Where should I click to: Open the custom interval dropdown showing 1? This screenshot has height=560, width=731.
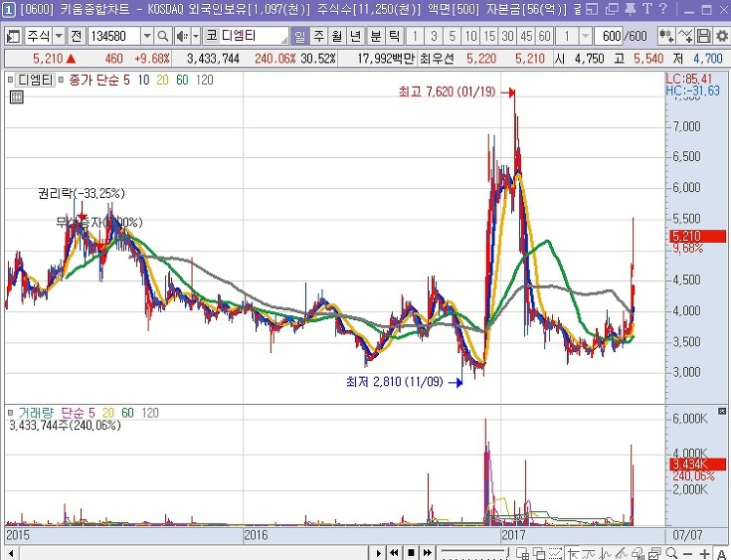click(585, 36)
